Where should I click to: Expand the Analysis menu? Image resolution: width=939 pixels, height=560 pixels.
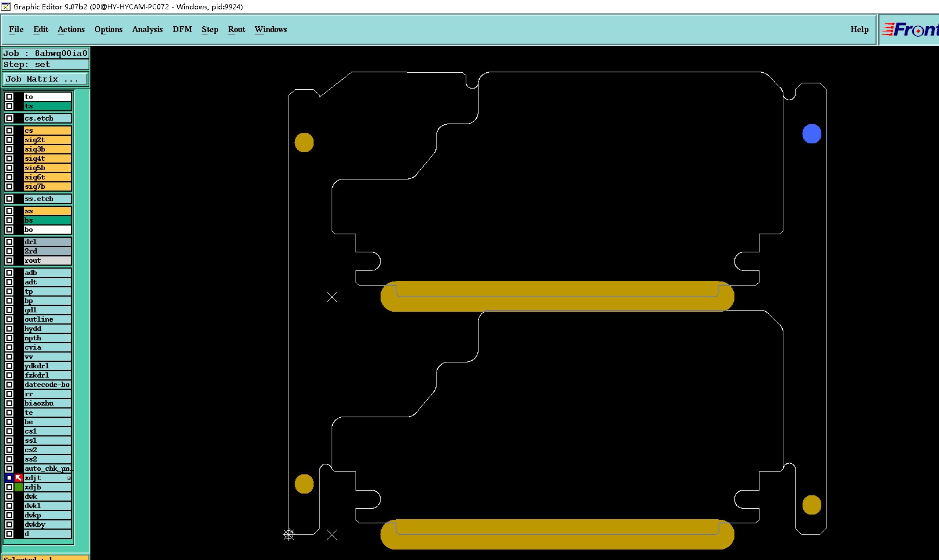click(x=147, y=29)
